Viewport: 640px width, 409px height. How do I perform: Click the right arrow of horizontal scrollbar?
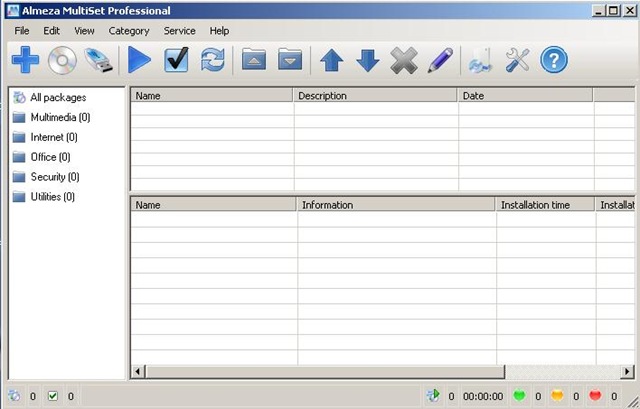627,371
